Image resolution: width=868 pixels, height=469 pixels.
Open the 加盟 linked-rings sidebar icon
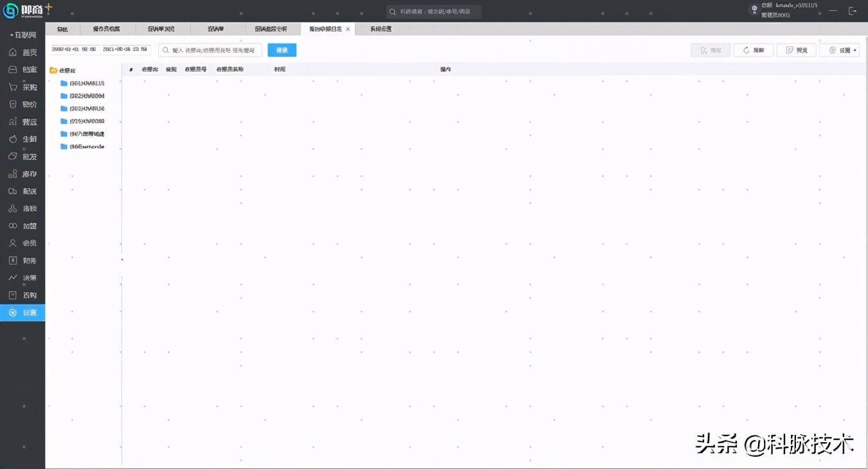[x=12, y=226]
